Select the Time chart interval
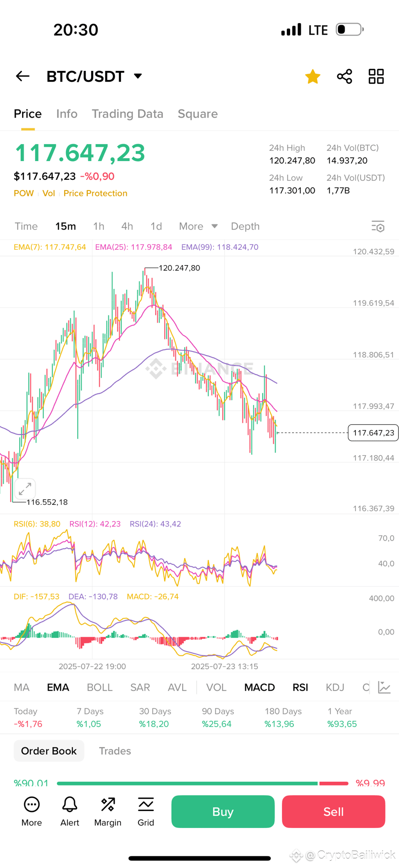This screenshot has width=399, height=868. click(26, 226)
